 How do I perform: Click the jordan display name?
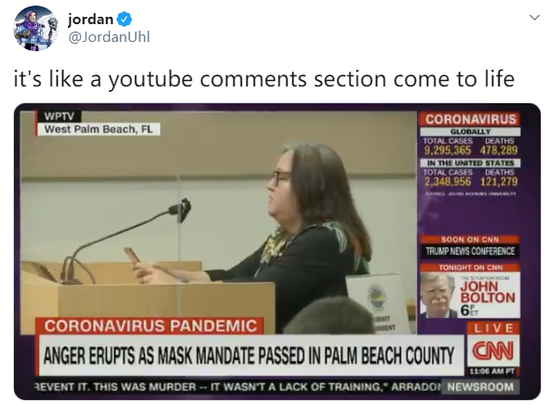(x=90, y=19)
